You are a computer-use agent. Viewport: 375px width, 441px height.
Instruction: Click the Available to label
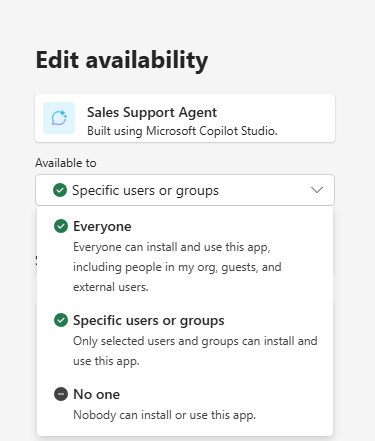click(x=66, y=163)
